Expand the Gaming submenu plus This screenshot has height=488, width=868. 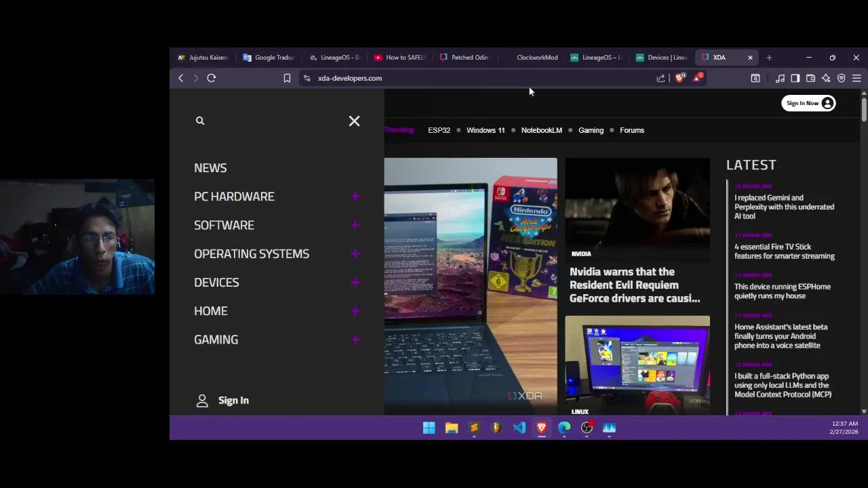[x=355, y=340]
